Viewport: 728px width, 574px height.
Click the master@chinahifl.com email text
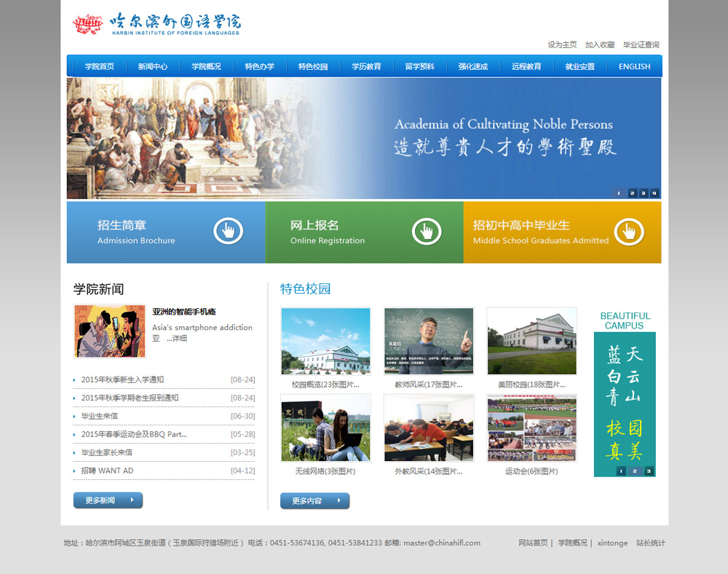tap(442, 543)
